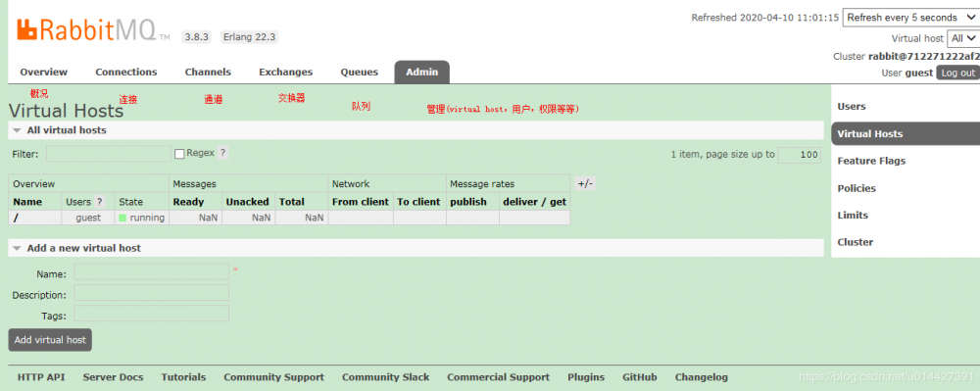Enable the Regex filter checkbox
Viewport: 980px width, 391px height.
[x=179, y=154]
